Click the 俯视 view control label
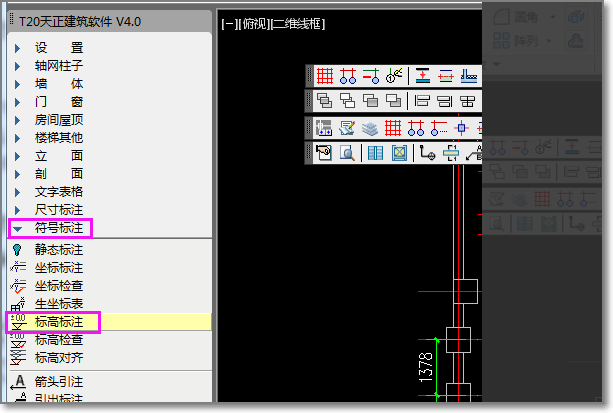613x413 pixels. pos(254,24)
